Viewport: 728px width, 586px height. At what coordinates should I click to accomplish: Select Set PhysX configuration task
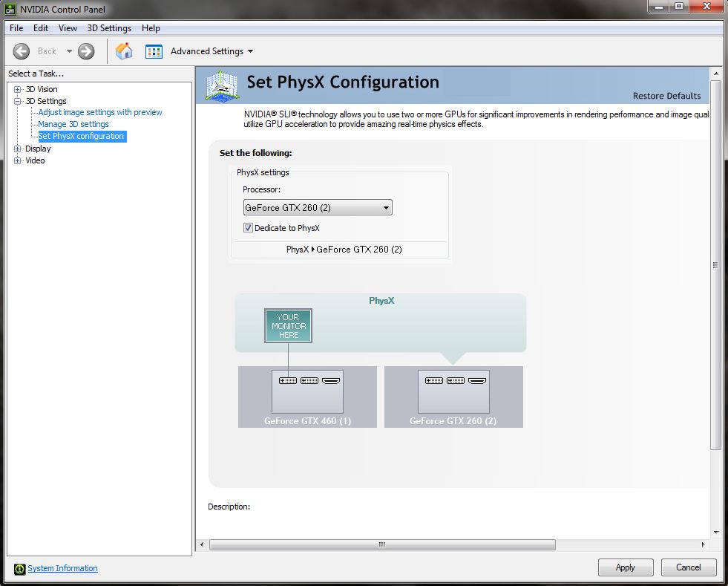[x=81, y=136]
